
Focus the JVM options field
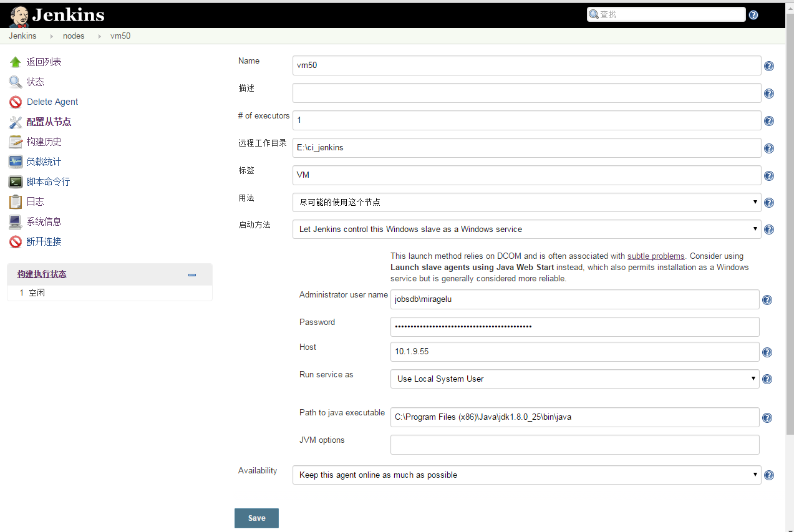574,445
